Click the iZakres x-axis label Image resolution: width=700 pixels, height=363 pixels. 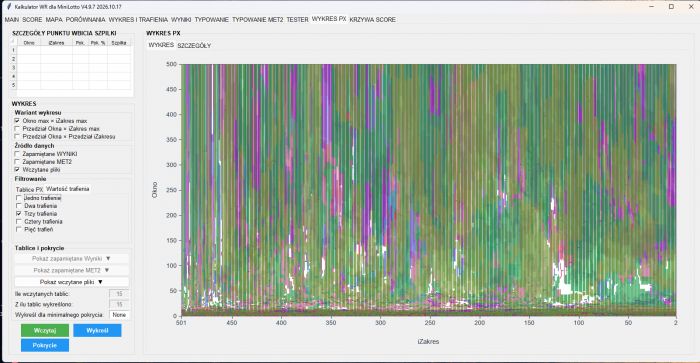pos(428,342)
